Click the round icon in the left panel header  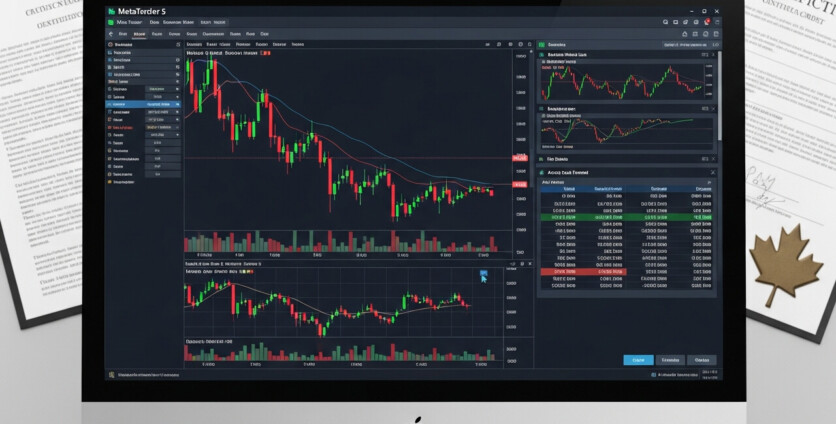click(x=110, y=45)
